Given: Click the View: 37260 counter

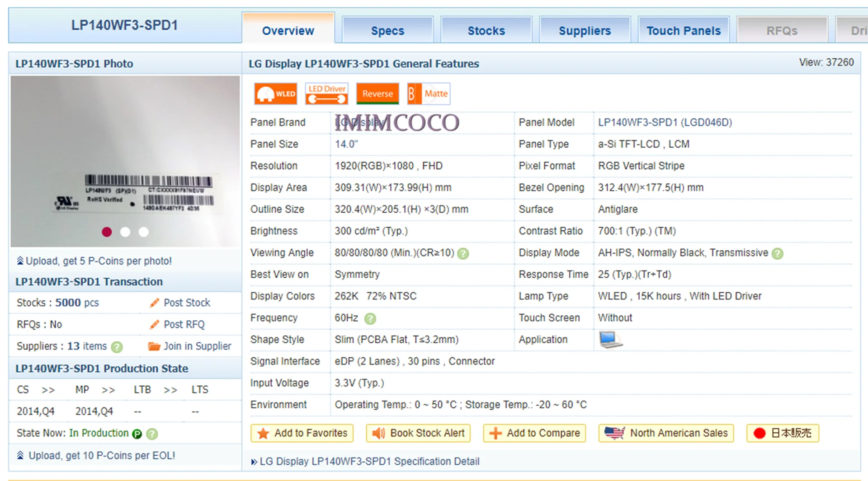Looking at the screenshot, I should pos(826,62).
